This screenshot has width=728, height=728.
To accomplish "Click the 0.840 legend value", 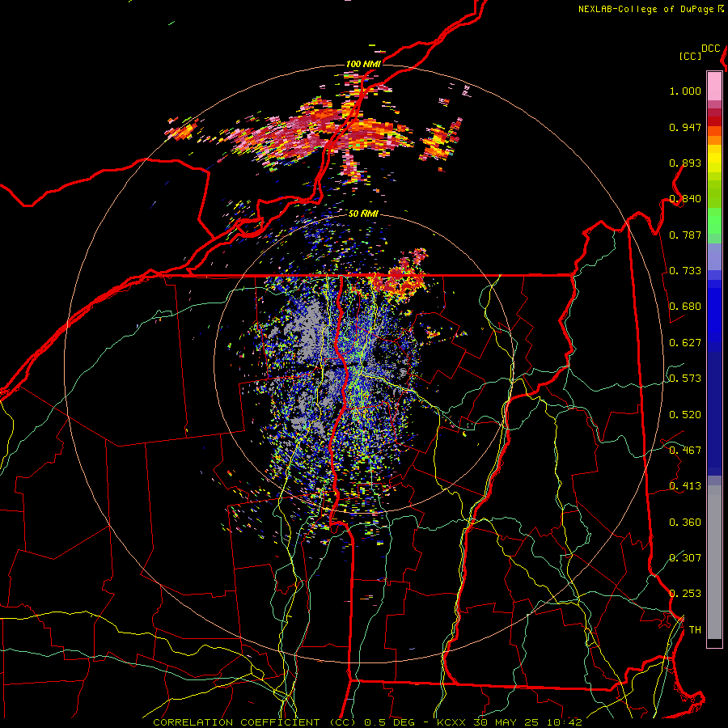I will [x=685, y=199].
